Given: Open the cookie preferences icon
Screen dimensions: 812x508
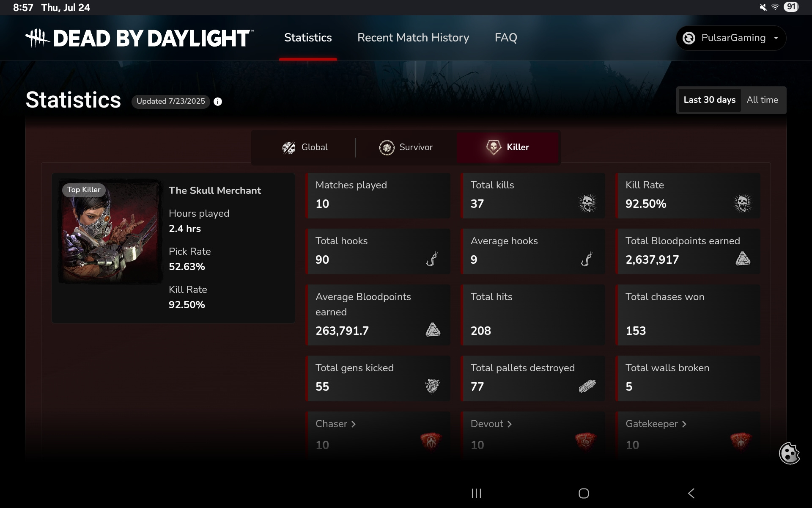Looking at the screenshot, I should click(x=789, y=453).
